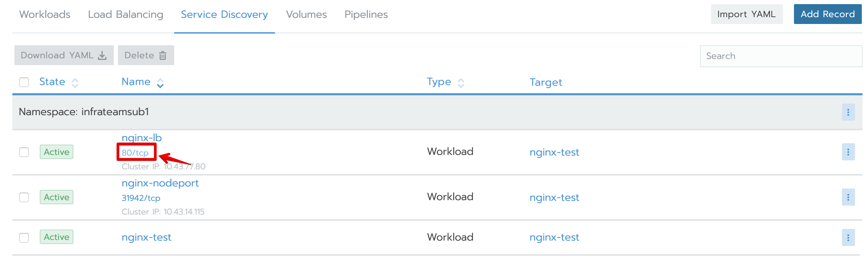Tick the nginx-nodeport row checkbox
Screen dimensions: 868x268
coord(24,197)
